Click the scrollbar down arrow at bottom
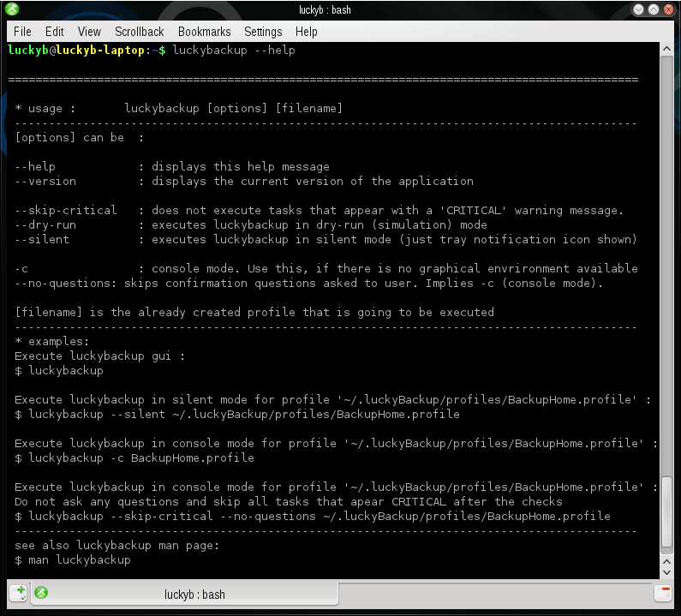This screenshot has width=681, height=616. pyautogui.click(x=666, y=572)
